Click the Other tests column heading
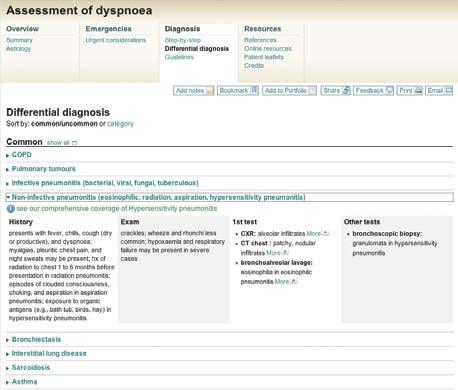458x390 pixels. [x=362, y=222]
